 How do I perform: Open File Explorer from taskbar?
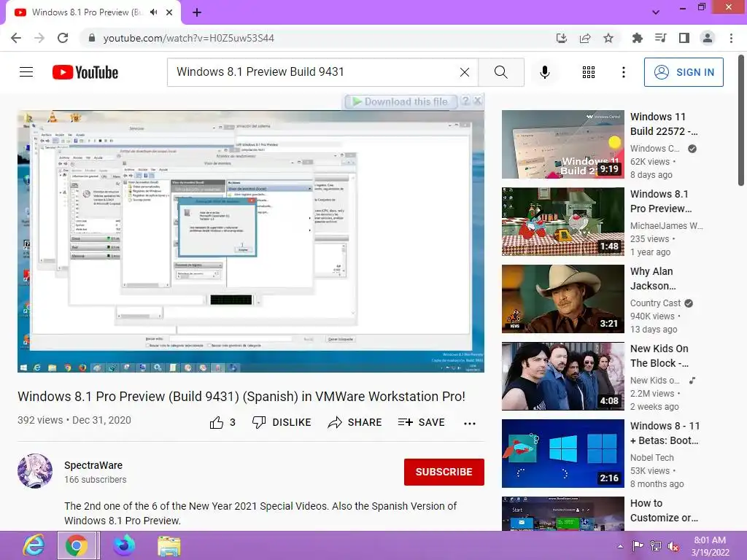tap(169, 545)
